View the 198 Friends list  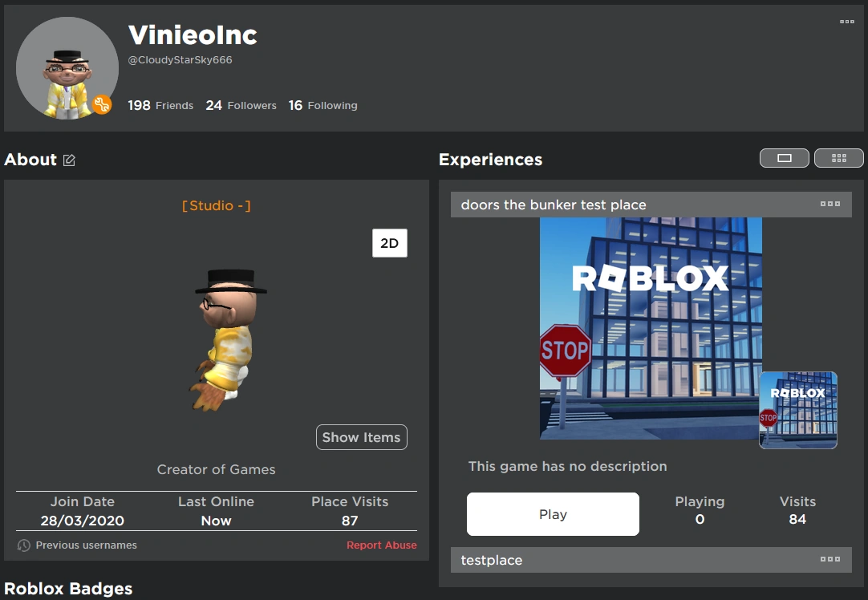coord(160,105)
